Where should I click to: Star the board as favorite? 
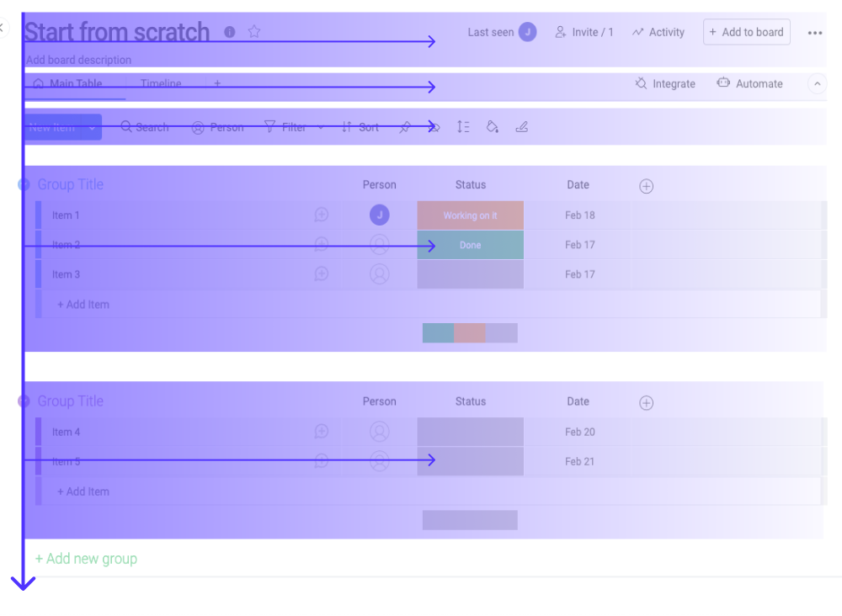254,32
